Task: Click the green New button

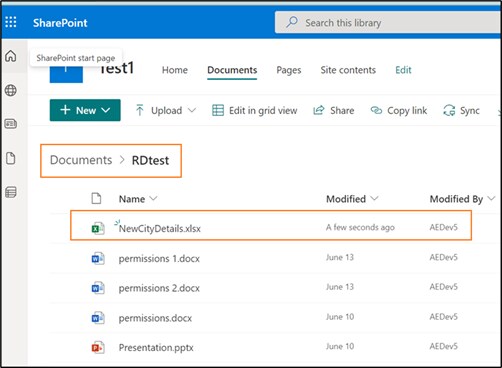Action: click(85, 110)
